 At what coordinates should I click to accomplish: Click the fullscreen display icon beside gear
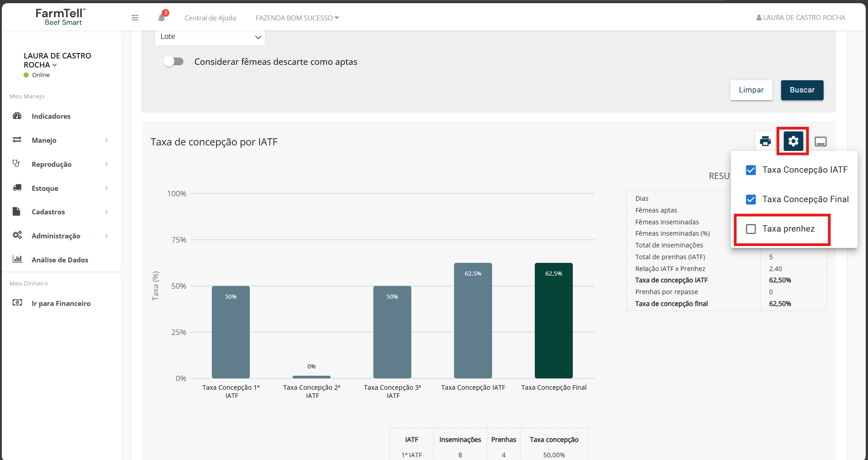[820, 142]
